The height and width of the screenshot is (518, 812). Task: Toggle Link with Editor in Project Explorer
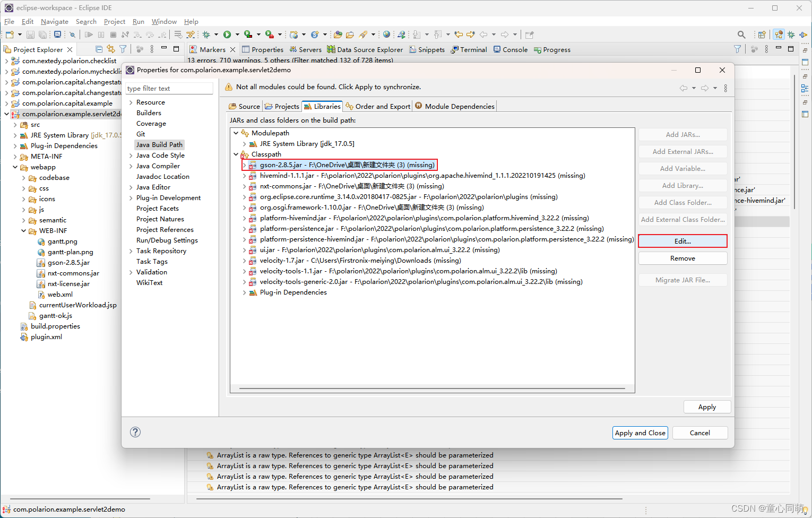pyautogui.click(x=111, y=49)
